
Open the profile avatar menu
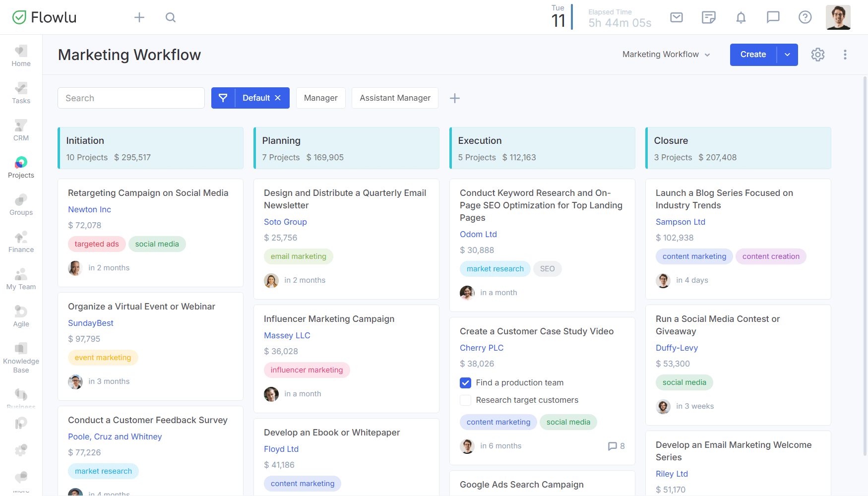(x=838, y=17)
